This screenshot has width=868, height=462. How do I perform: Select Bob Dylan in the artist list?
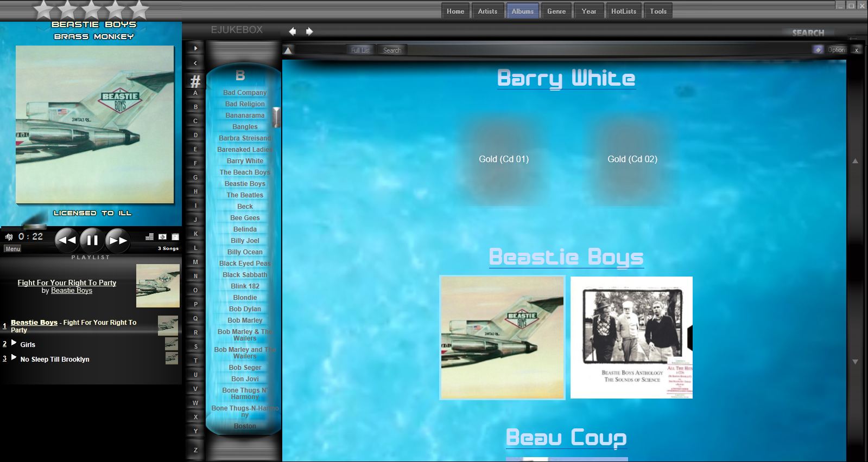pos(245,309)
